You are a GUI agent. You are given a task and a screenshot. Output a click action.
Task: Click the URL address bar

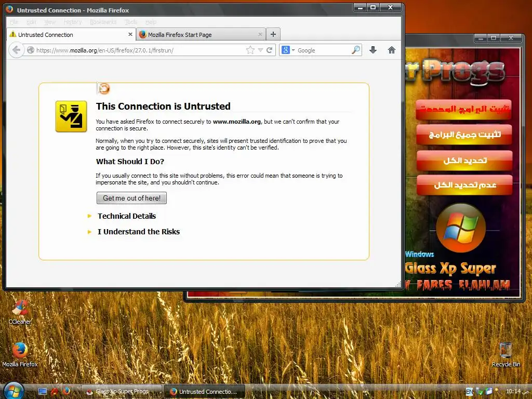click(139, 50)
